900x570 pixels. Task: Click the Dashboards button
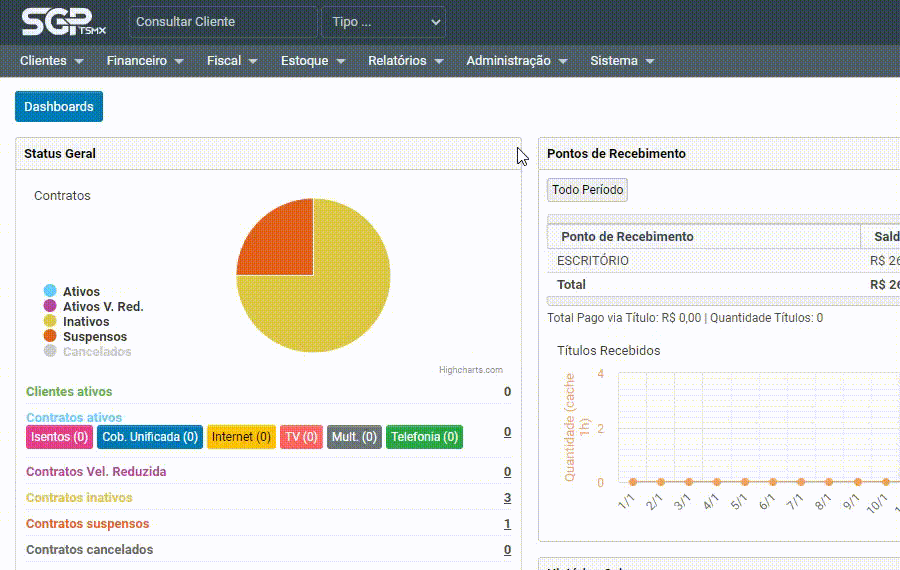tap(59, 107)
